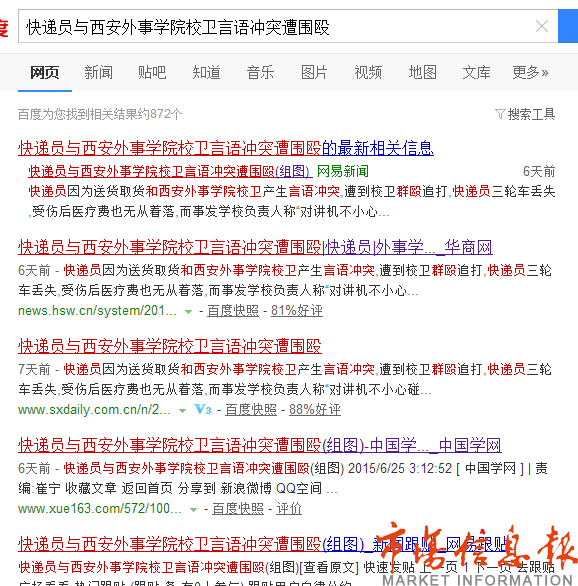Expand the dropdown arrow beside sxdaily URL
Image resolution: width=578 pixels, height=586 pixels.
tap(183, 410)
